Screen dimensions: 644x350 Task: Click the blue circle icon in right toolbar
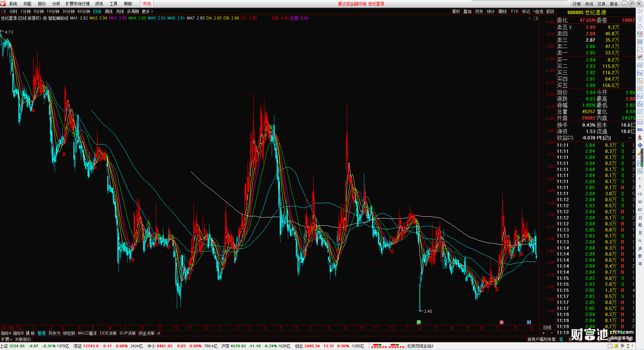click(640, 112)
